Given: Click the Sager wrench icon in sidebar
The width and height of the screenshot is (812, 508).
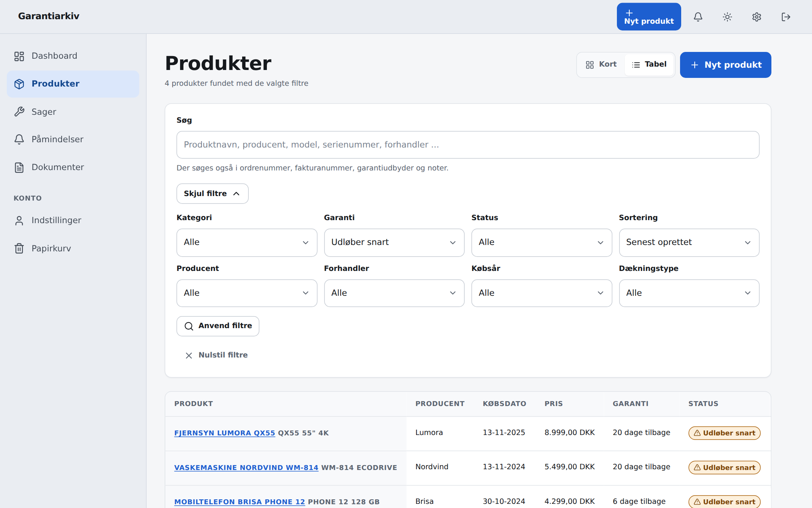Looking at the screenshot, I should (19, 112).
